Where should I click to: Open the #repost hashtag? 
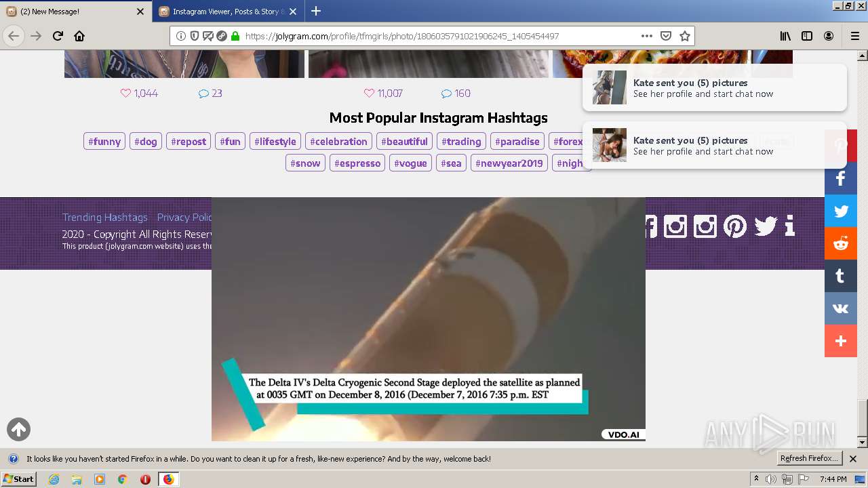pos(189,141)
